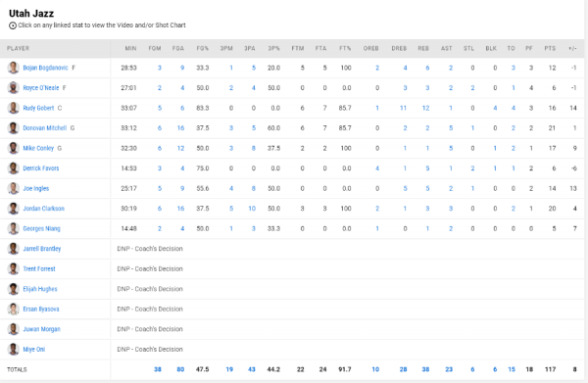
Task: Click Bojan Bogdanovic's headshot avatar
Action: click(13, 68)
